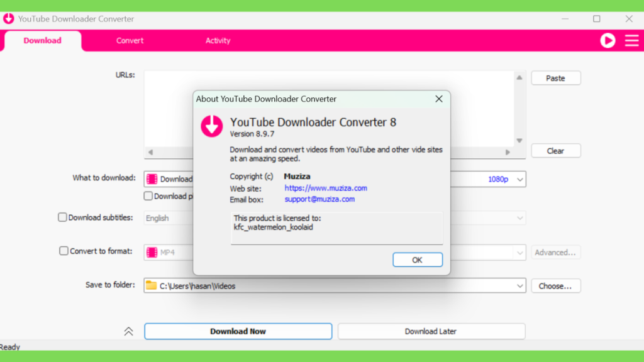Click the app logo in title bar
The image size is (644, 362).
[9, 19]
